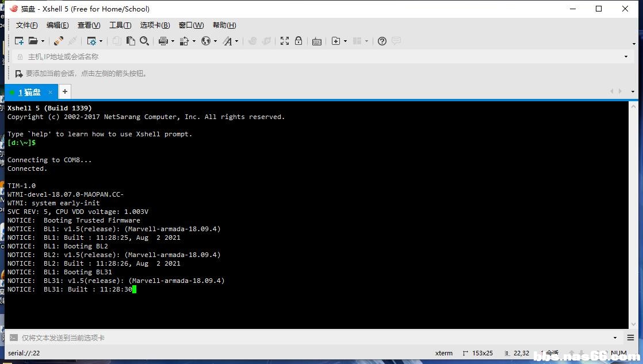Click the "Connecting to COM8..." line
The image size is (643, 364).
pos(49,160)
